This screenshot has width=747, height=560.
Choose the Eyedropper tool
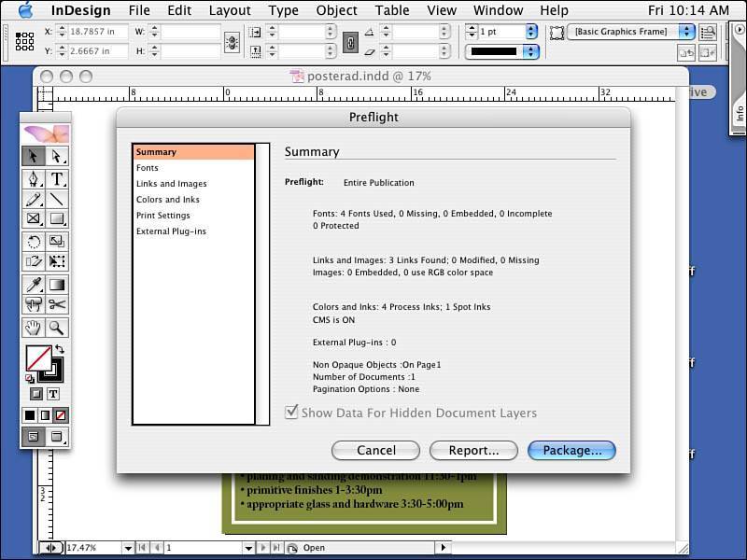34,285
